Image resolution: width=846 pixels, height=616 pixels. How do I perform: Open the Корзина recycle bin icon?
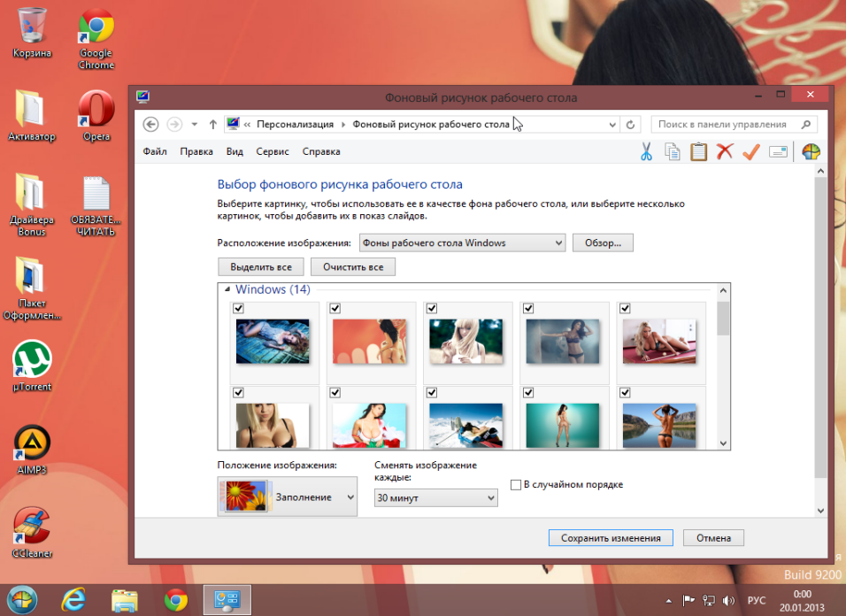[x=32, y=32]
